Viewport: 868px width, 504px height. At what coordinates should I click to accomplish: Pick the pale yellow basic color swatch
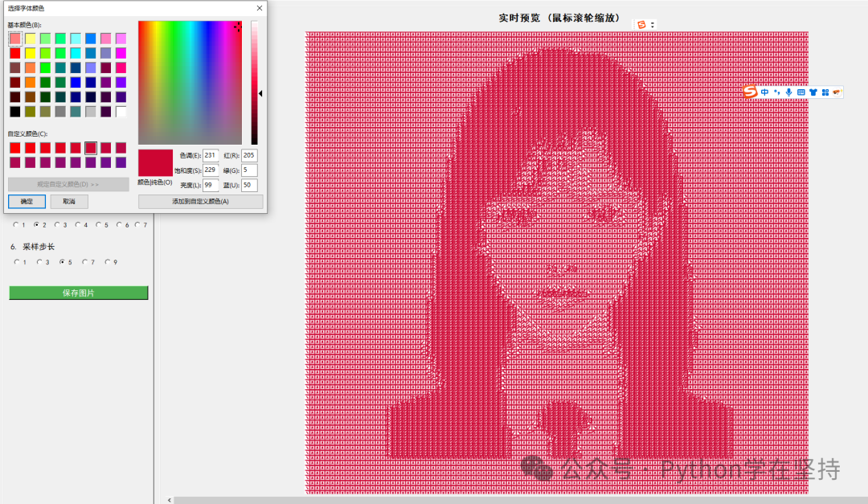(x=30, y=39)
